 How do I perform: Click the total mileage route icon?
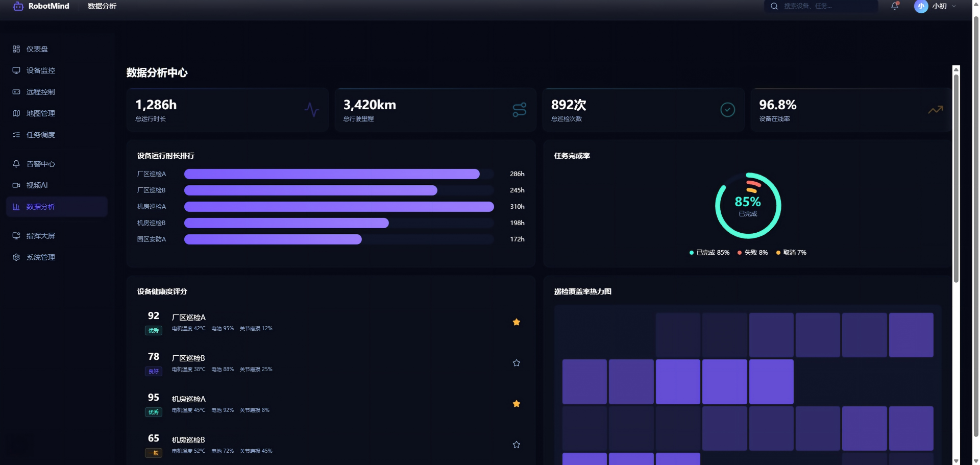coord(520,110)
